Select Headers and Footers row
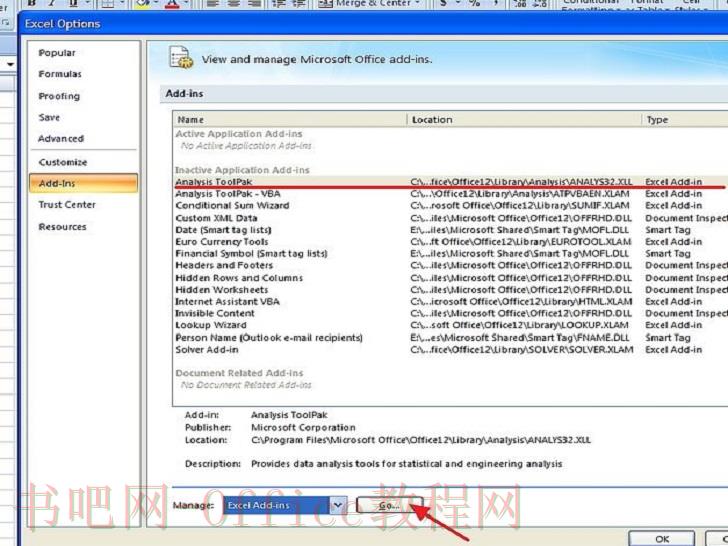 coord(450,266)
